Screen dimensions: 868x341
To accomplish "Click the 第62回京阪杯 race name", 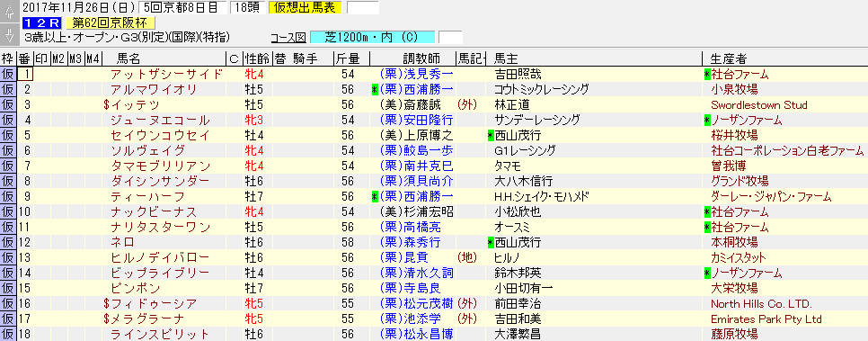I will (111, 22).
